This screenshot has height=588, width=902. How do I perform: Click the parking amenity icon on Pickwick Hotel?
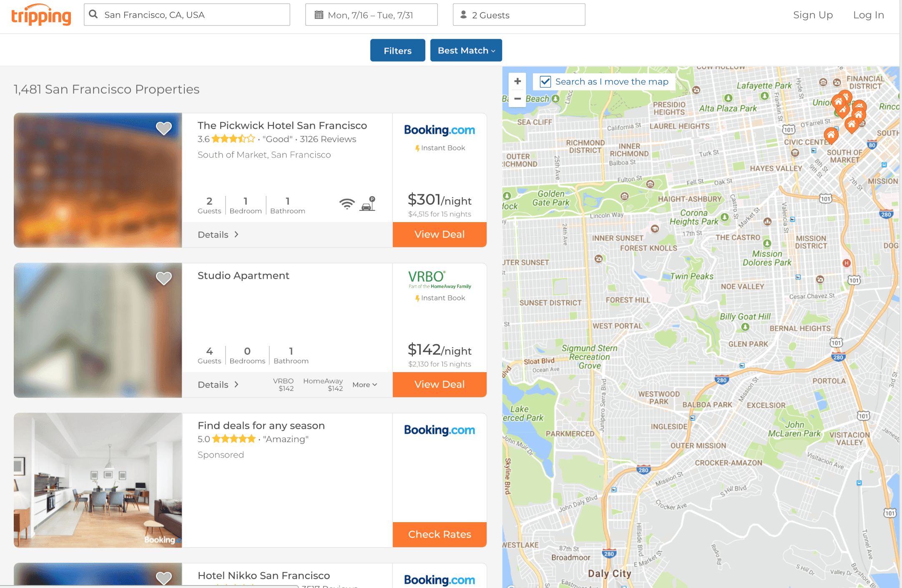[368, 203]
